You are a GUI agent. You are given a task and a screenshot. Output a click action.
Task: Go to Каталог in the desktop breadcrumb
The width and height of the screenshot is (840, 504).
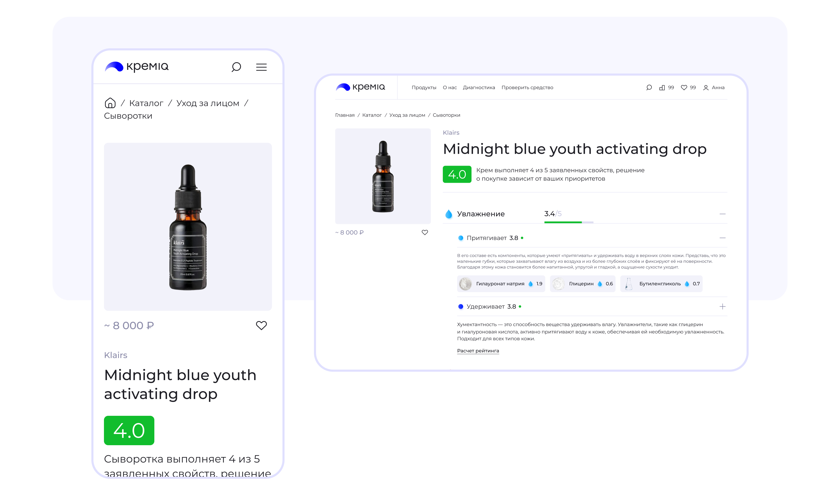[372, 115]
